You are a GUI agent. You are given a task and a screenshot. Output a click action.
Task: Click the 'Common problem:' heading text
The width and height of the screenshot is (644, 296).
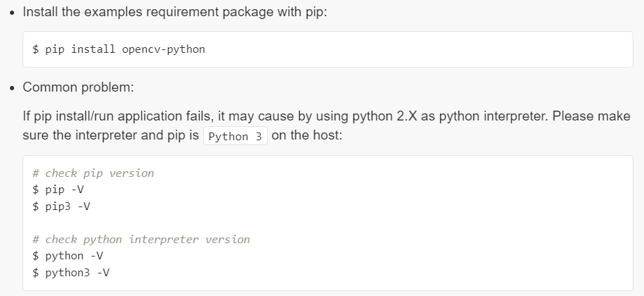pos(78,87)
